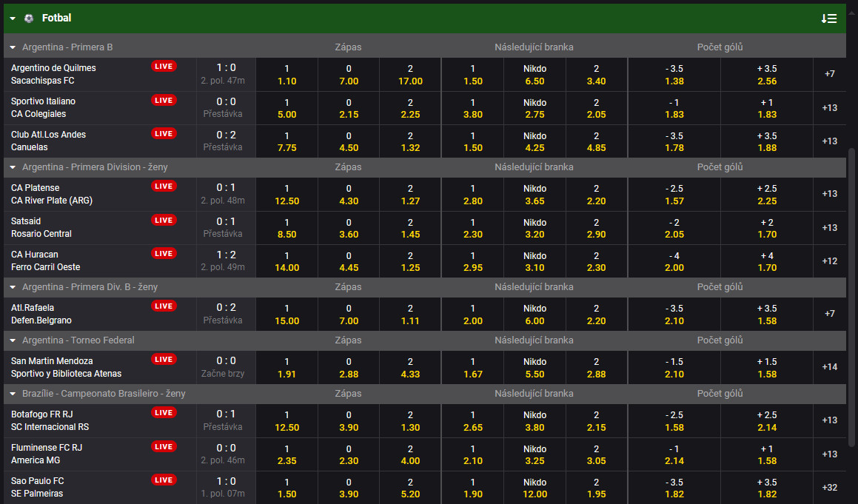This screenshot has height=504, width=858.
Task: Choose over 4 goals at 1.70 for Huracan match
Action: coord(767,261)
